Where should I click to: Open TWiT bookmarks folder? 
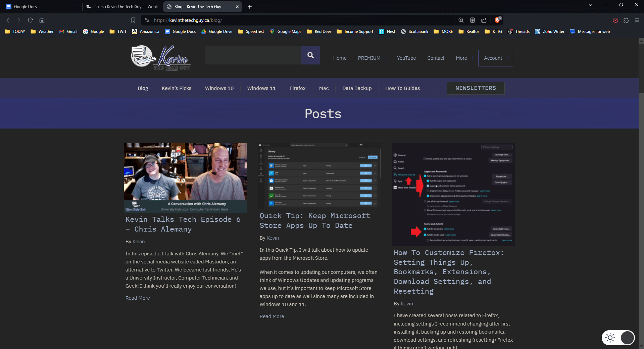[x=118, y=32]
